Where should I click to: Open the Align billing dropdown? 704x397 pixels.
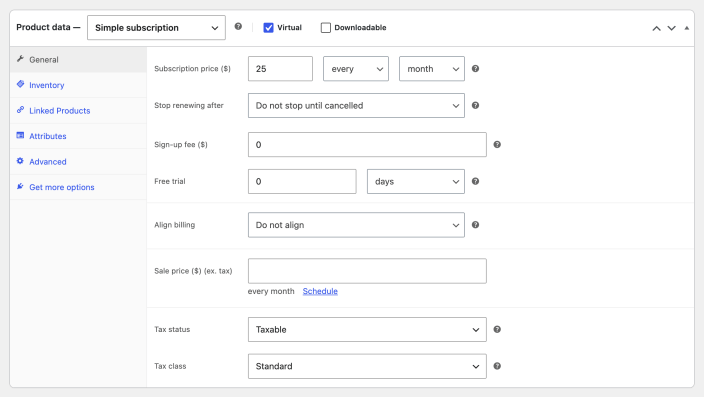click(356, 225)
